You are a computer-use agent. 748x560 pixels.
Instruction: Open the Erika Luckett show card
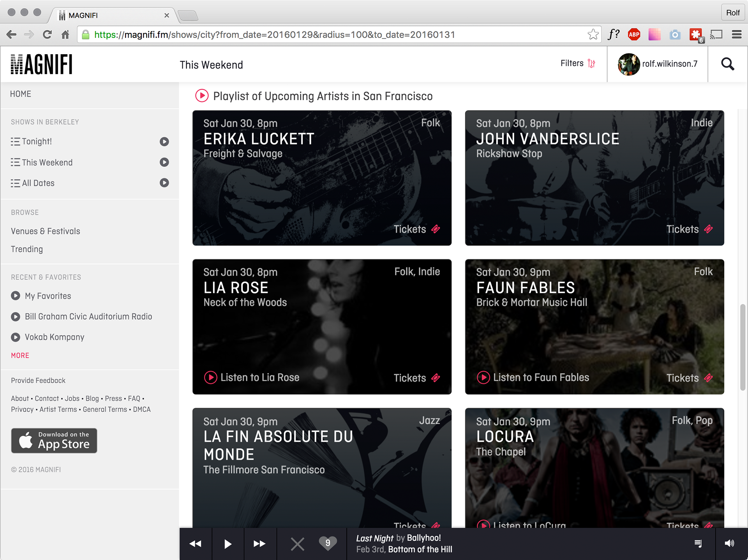click(322, 178)
